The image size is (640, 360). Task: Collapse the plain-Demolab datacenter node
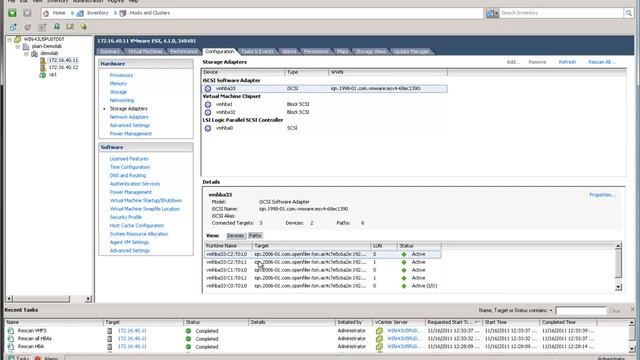point(18,47)
